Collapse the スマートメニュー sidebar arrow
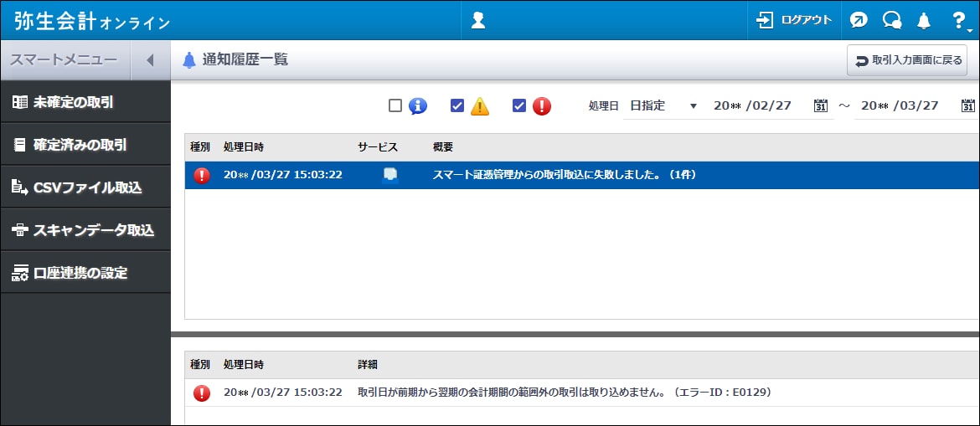 pyautogui.click(x=149, y=60)
